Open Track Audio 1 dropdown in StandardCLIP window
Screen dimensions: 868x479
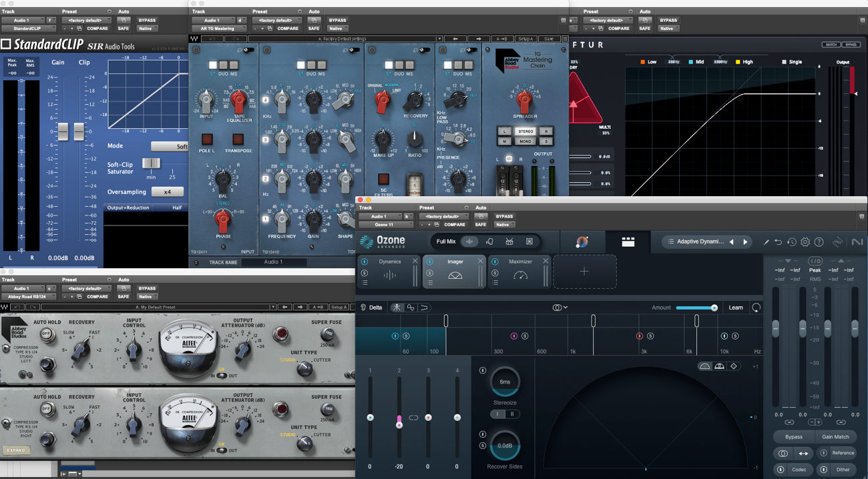[24, 20]
